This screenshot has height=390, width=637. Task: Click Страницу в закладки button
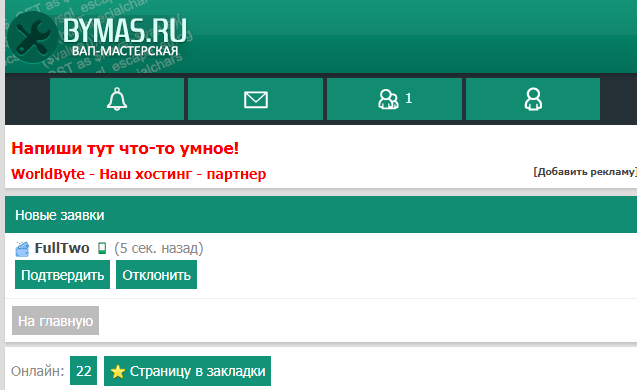[187, 371]
